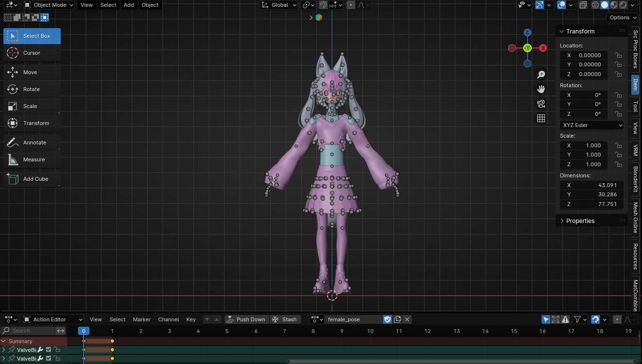Toggle fake user shield for female_pose

(x=387, y=319)
